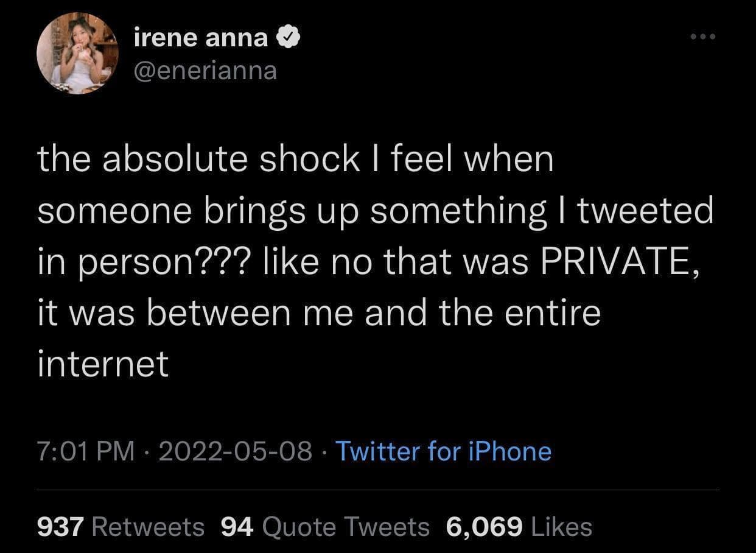Open irene anna's profile picture
756x553 pixels.
[x=77, y=53]
